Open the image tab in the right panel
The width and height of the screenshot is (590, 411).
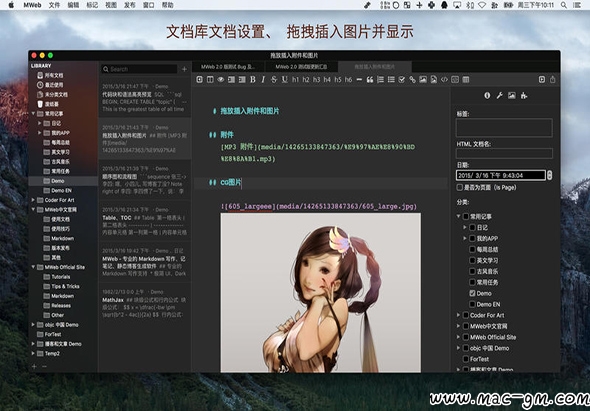[x=512, y=96]
